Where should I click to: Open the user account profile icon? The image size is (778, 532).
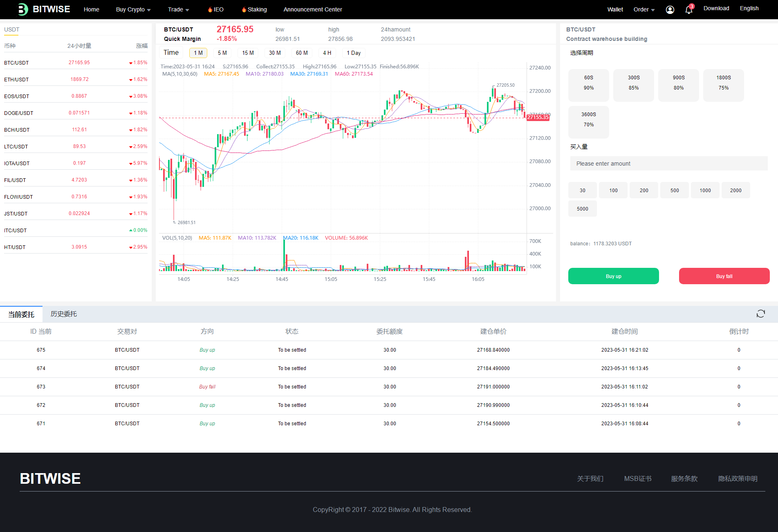point(670,9)
